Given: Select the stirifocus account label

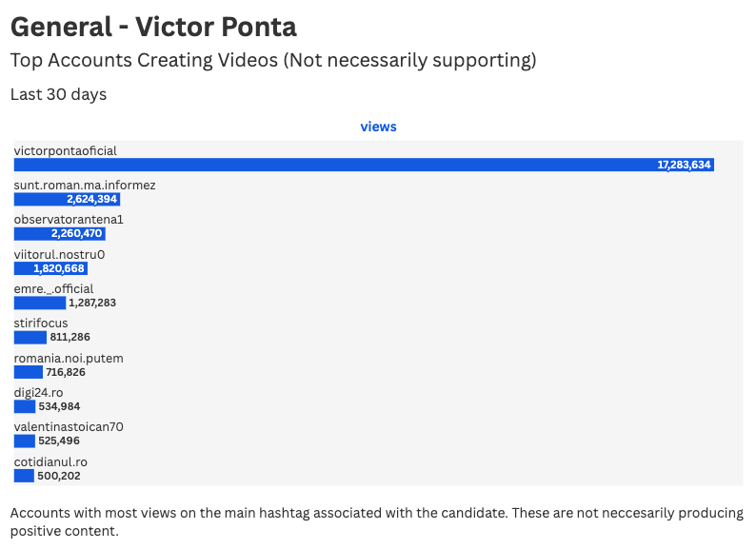Looking at the screenshot, I should click(x=41, y=323).
